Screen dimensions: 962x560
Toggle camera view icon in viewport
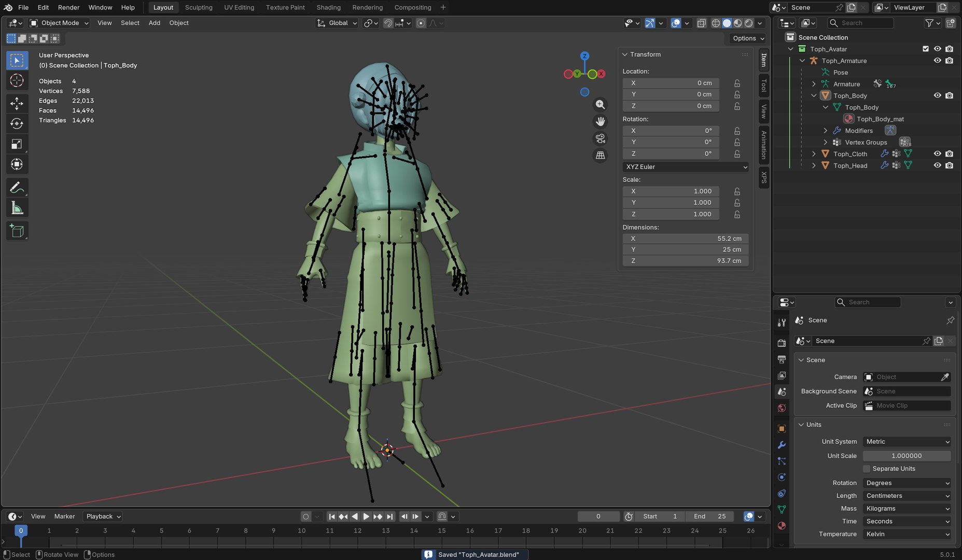tap(600, 138)
